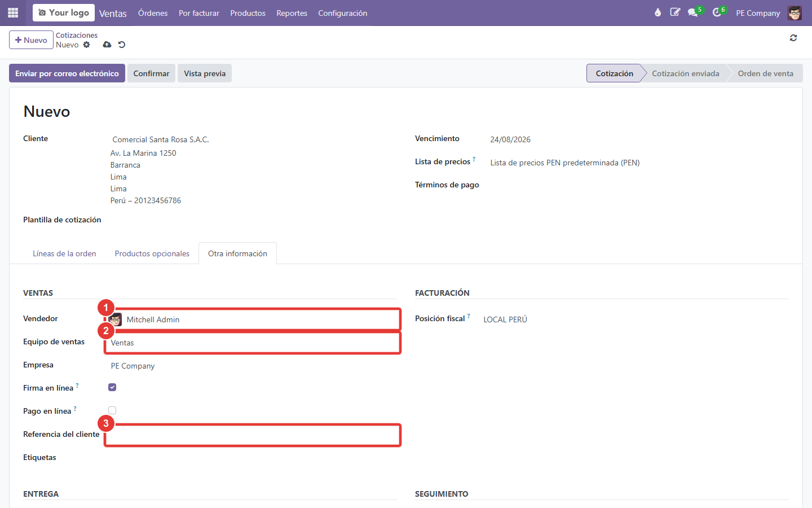Open the PE Company switcher
This screenshot has width=812, height=508.
pyautogui.click(x=758, y=13)
